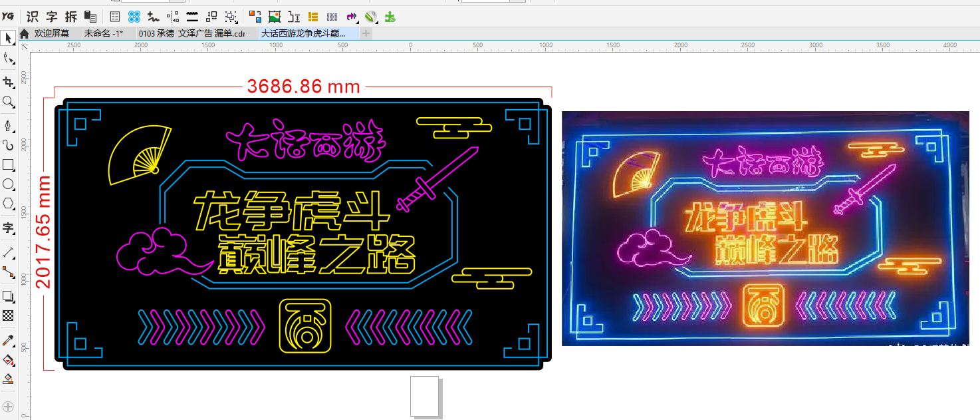Click the YG plugin logo icon
This screenshot has height=420, width=980.
[x=8, y=17]
